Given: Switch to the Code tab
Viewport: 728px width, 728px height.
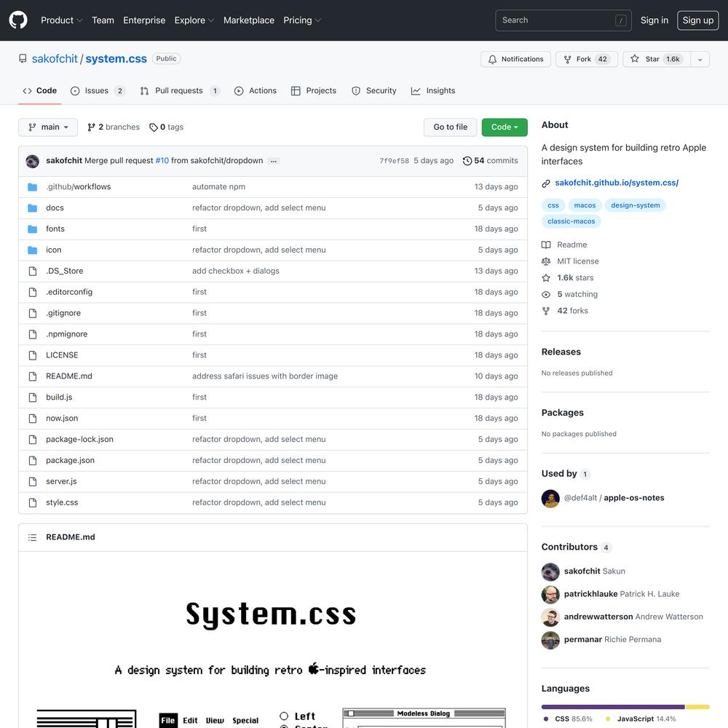Looking at the screenshot, I should [40, 90].
